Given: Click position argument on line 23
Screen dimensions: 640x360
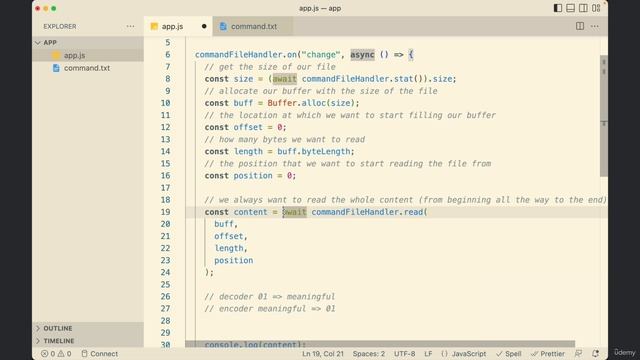Looking at the screenshot, I should 233,260.
